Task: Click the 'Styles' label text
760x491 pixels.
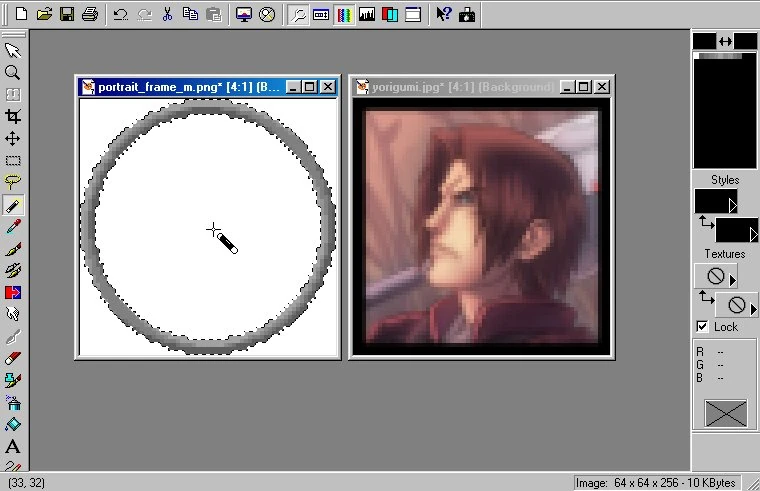Action: click(x=725, y=180)
